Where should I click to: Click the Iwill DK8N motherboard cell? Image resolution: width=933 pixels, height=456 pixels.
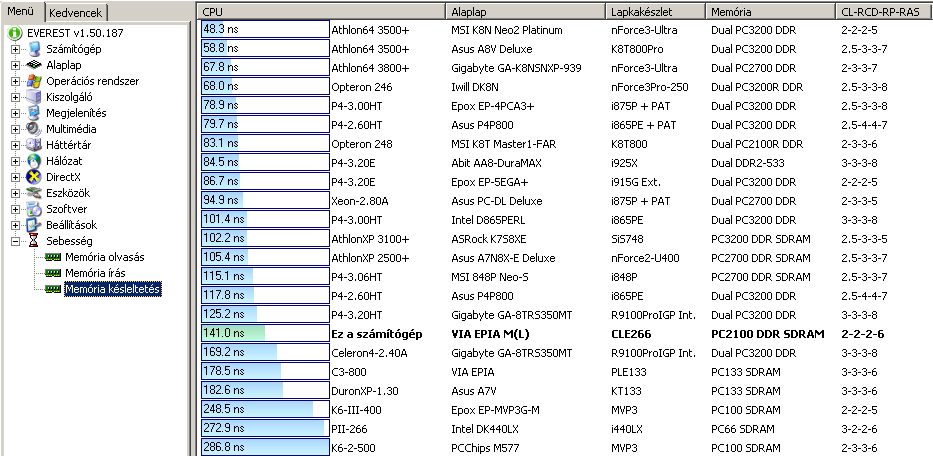477,87
